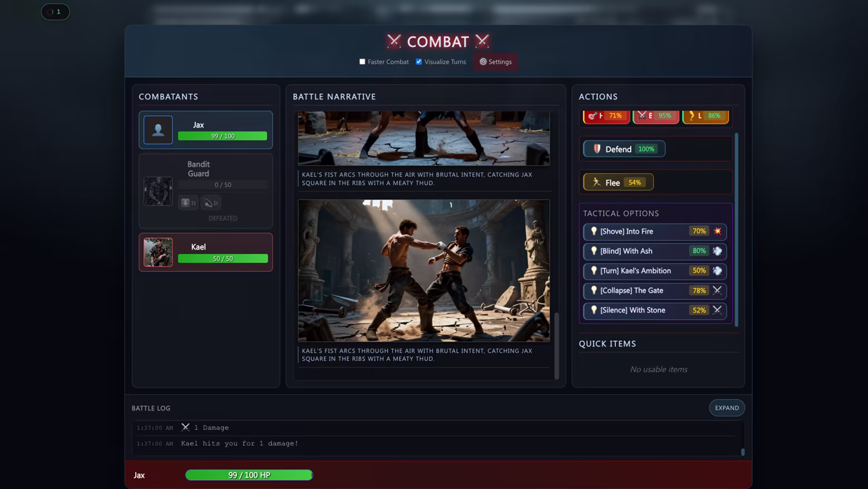Click the smoke puff icon on Blind With Ash

(717, 251)
